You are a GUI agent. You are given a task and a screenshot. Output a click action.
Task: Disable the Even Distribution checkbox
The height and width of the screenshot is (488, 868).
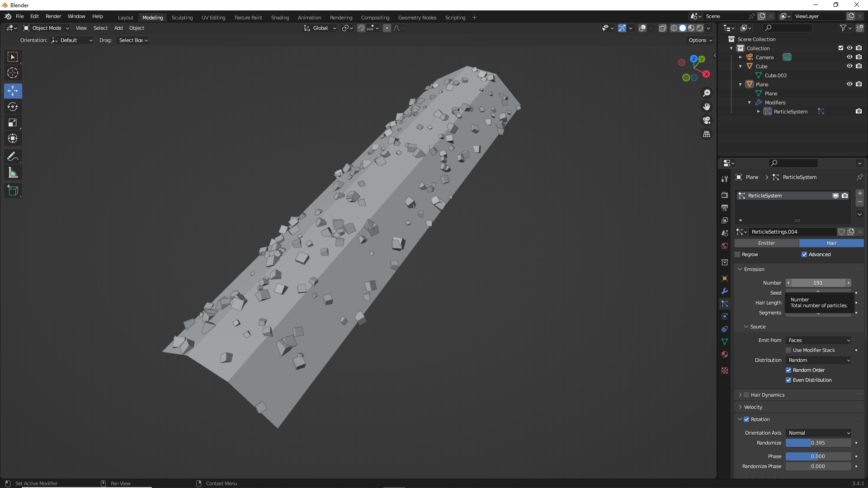(788, 380)
